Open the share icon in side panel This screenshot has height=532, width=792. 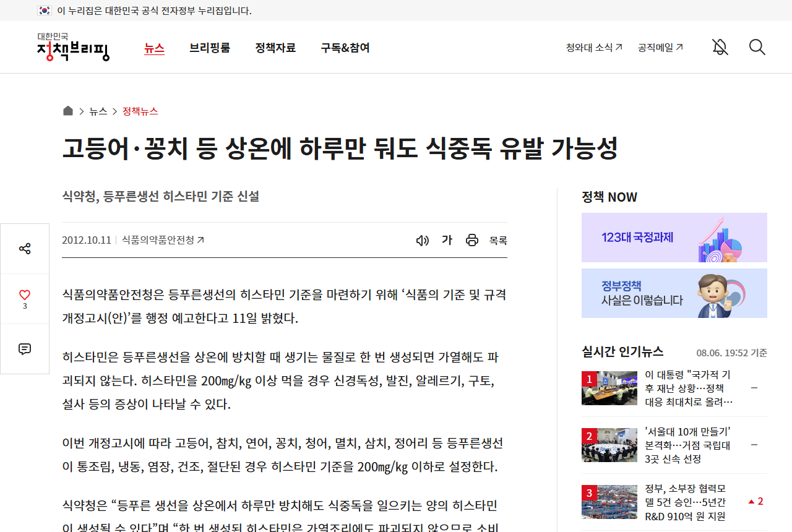pyautogui.click(x=25, y=249)
